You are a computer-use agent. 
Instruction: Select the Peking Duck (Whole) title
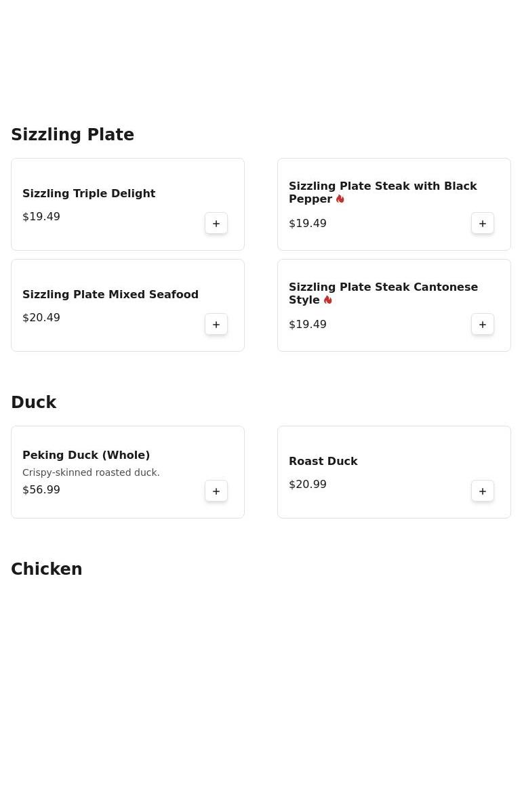coord(86,455)
